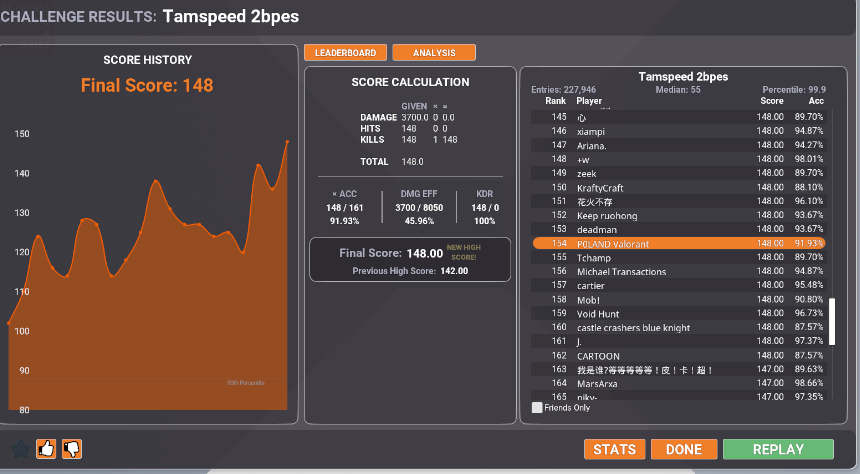Select leaderboard player cartier
860x474 pixels.
pos(679,285)
